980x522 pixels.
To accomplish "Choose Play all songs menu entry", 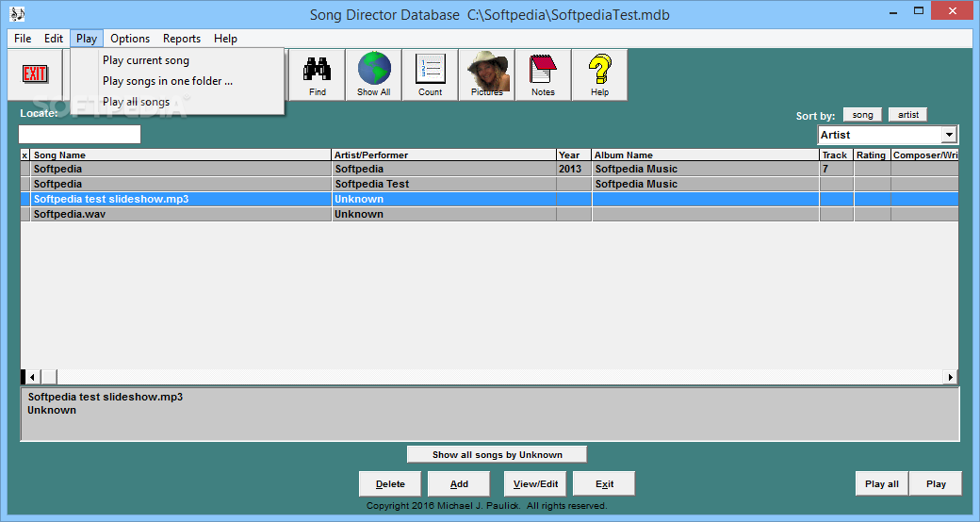I will tap(177, 101).
